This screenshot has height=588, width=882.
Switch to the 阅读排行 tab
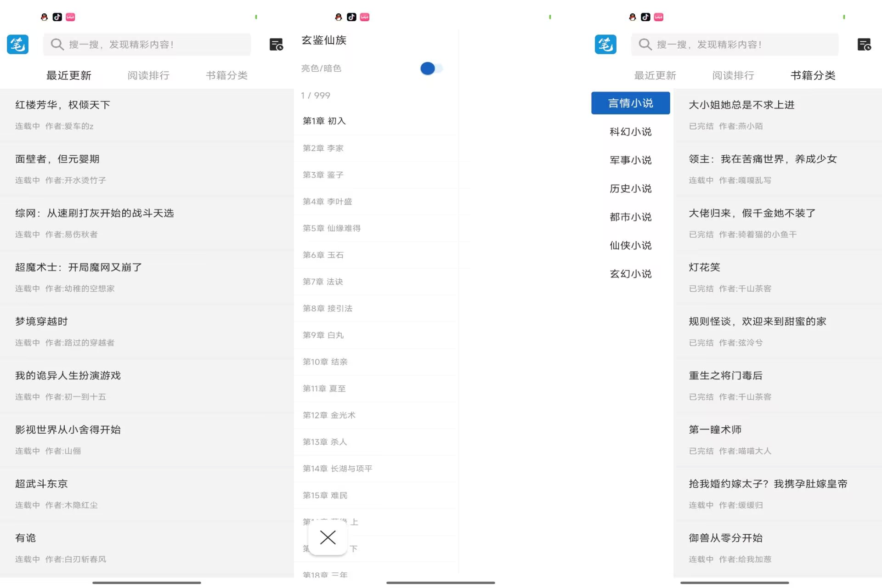(x=148, y=75)
